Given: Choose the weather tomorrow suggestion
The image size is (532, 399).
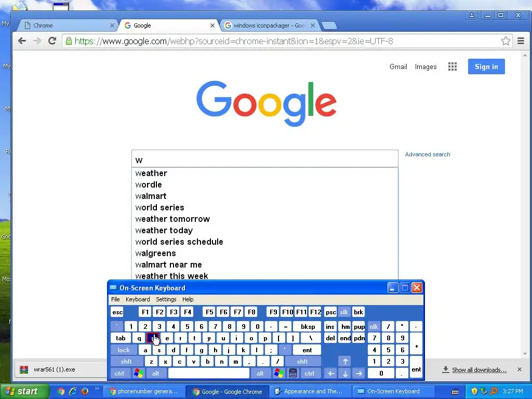Looking at the screenshot, I should (264, 219).
